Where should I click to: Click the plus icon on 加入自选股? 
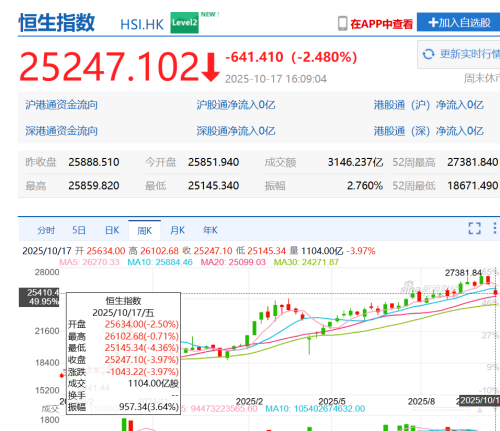click(x=433, y=23)
